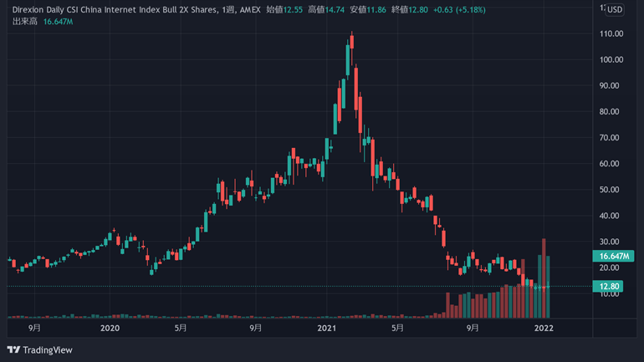Viewport: 644px width, 362px height.
Task: Click the low price 安値11.86
Action: point(368,9)
